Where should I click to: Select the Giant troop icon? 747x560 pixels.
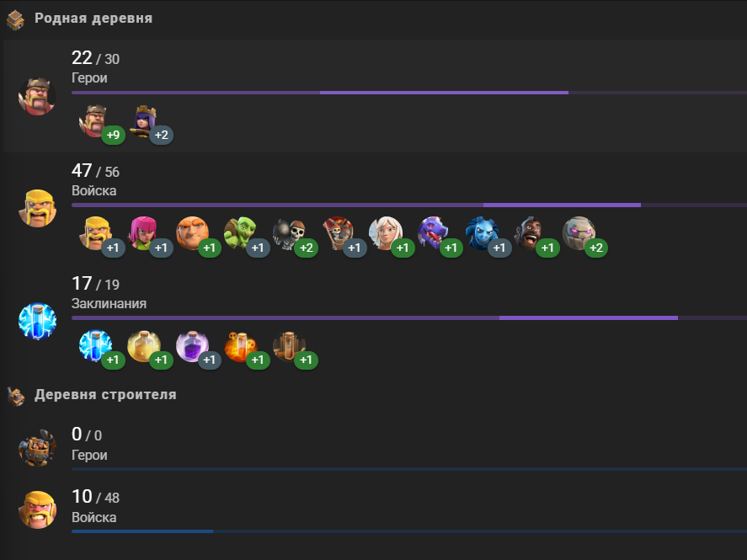[x=193, y=233]
